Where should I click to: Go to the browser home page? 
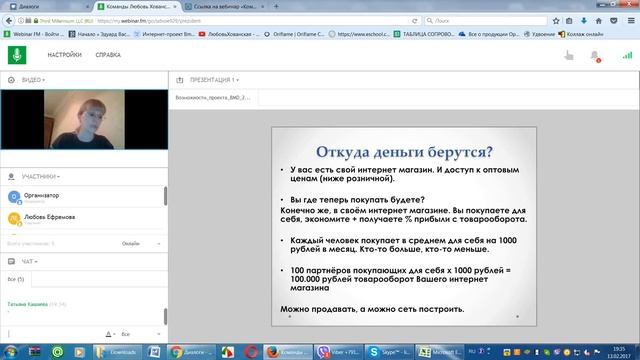[x=598, y=21]
